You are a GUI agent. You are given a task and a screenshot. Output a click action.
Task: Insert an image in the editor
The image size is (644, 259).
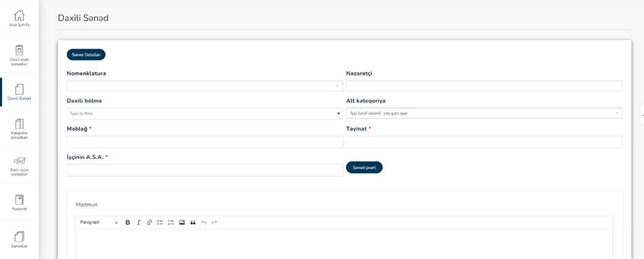tap(182, 223)
